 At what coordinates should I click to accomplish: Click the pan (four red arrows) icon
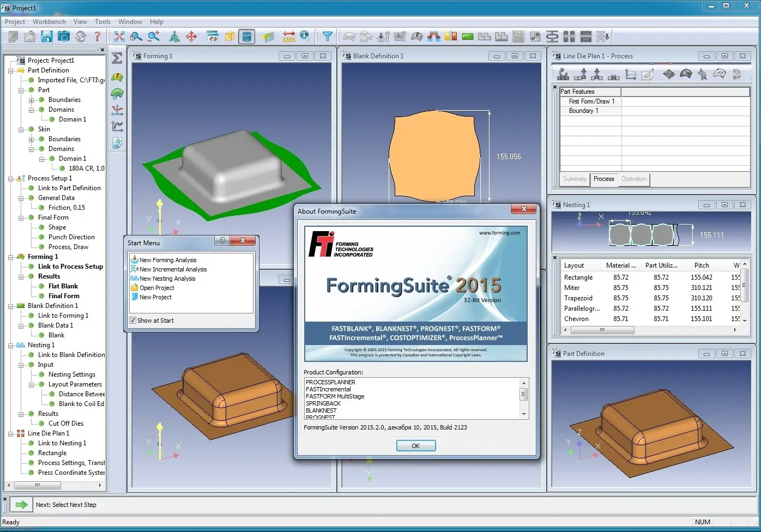(191, 37)
